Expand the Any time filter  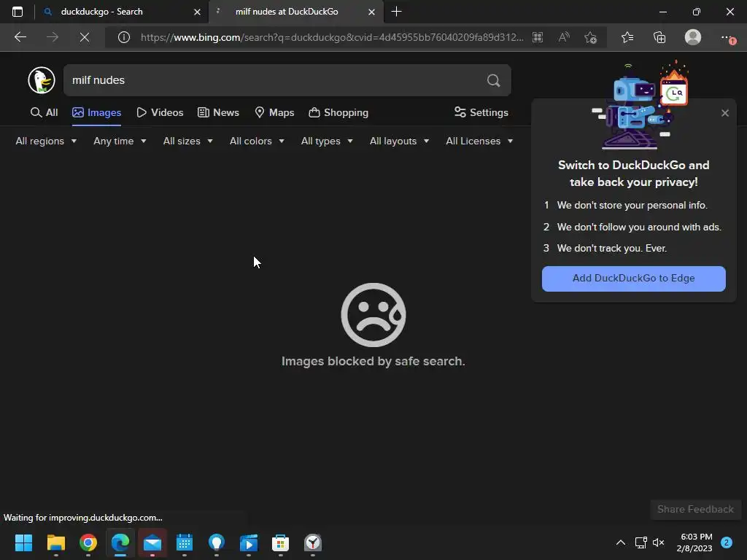coord(120,141)
